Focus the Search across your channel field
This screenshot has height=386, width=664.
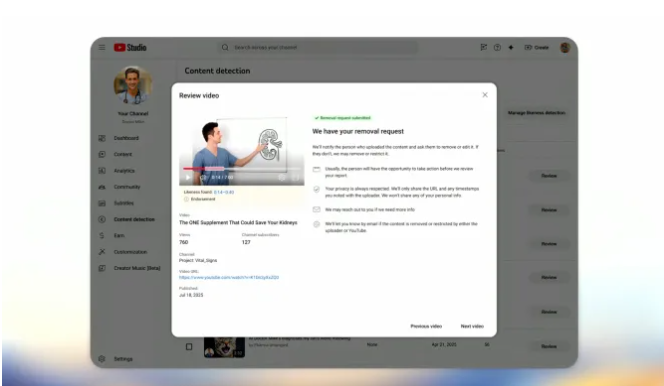318,47
